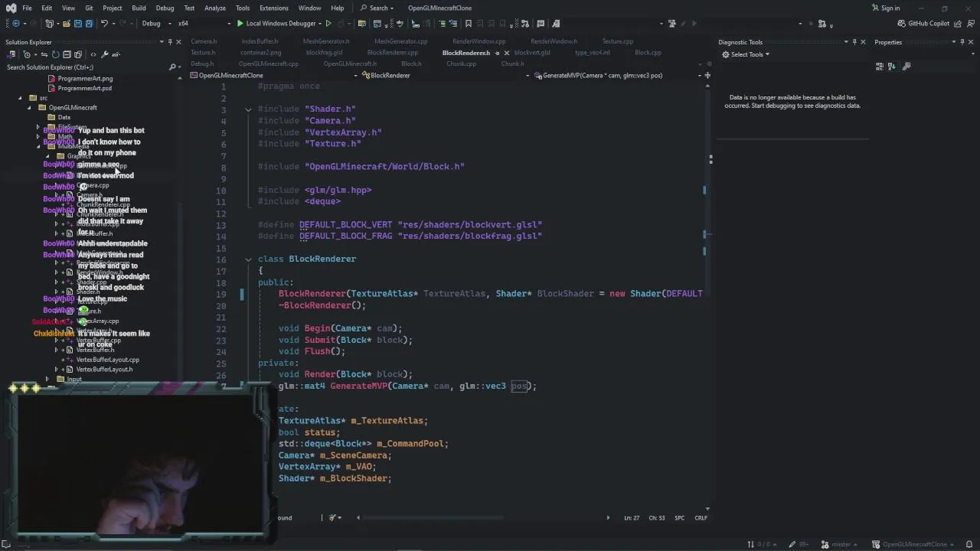
Task: Open the File menu
Action: pyautogui.click(x=27, y=8)
